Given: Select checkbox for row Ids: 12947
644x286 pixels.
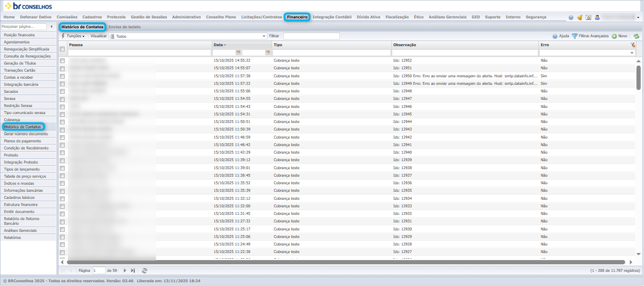Looking at the screenshot, I should point(62,99).
